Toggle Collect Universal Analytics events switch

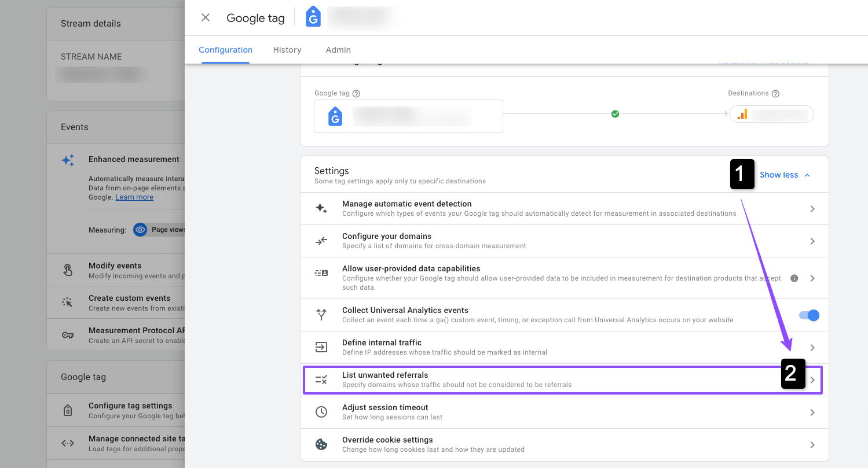(x=809, y=315)
